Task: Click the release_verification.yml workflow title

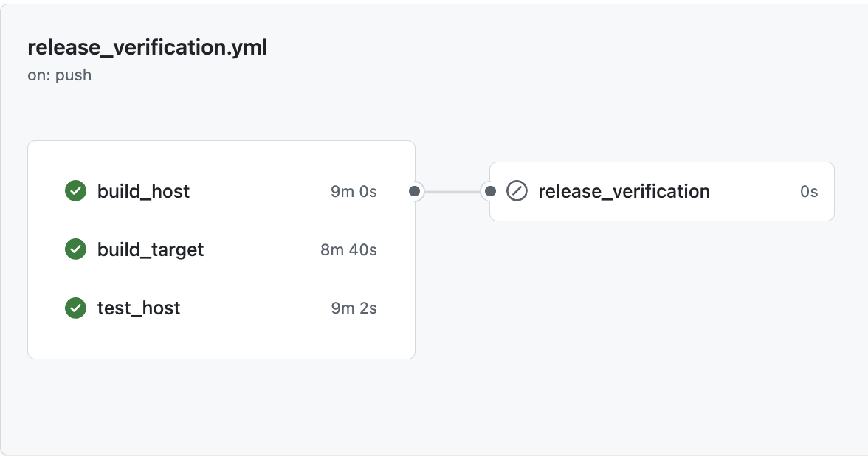Action: click(x=147, y=47)
